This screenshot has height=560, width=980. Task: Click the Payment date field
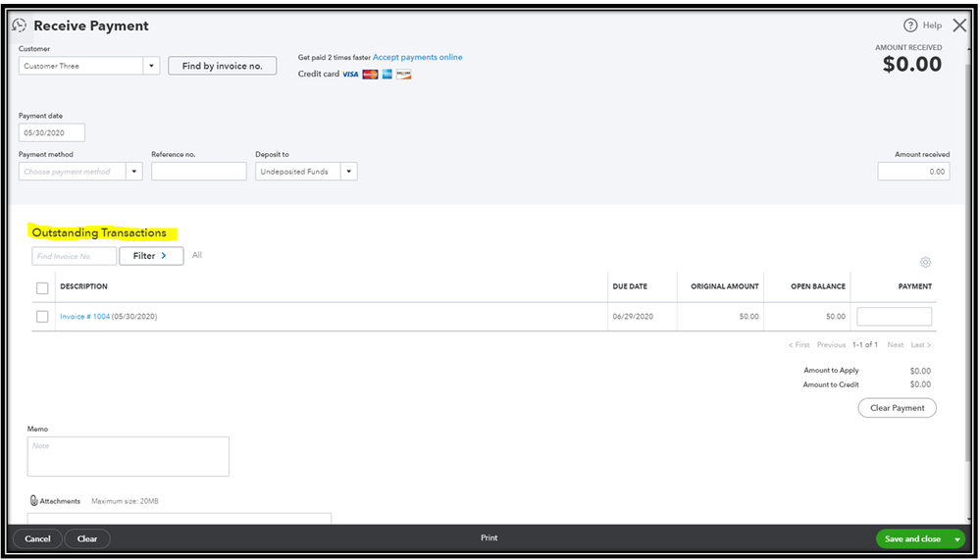click(x=52, y=132)
